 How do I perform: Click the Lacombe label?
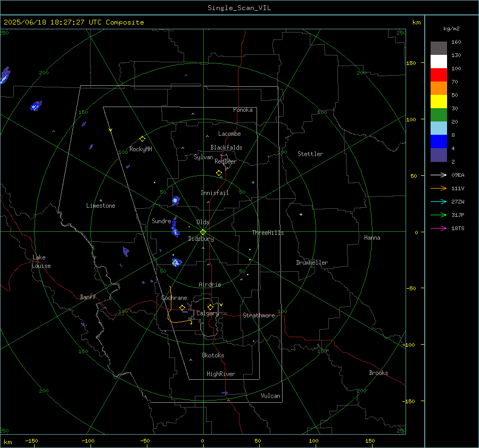click(x=229, y=134)
